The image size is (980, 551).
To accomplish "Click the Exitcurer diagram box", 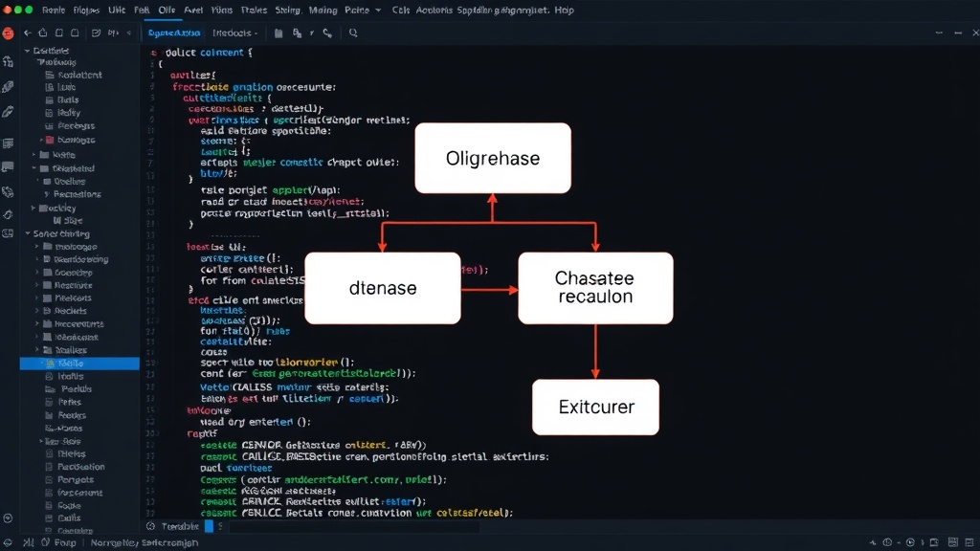I will tap(595, 407).
